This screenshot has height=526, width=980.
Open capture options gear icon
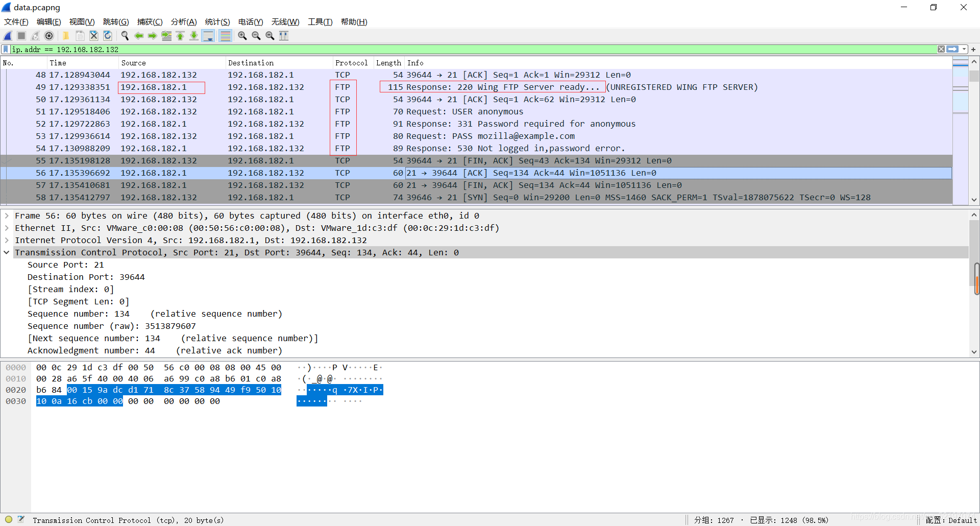coord(49,36)
